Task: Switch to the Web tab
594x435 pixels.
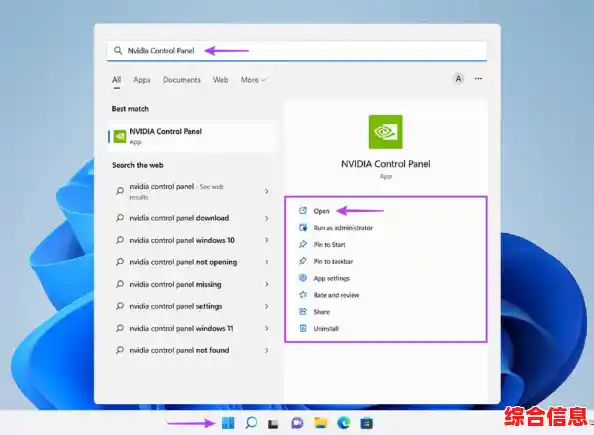Action: pos(220,80)
